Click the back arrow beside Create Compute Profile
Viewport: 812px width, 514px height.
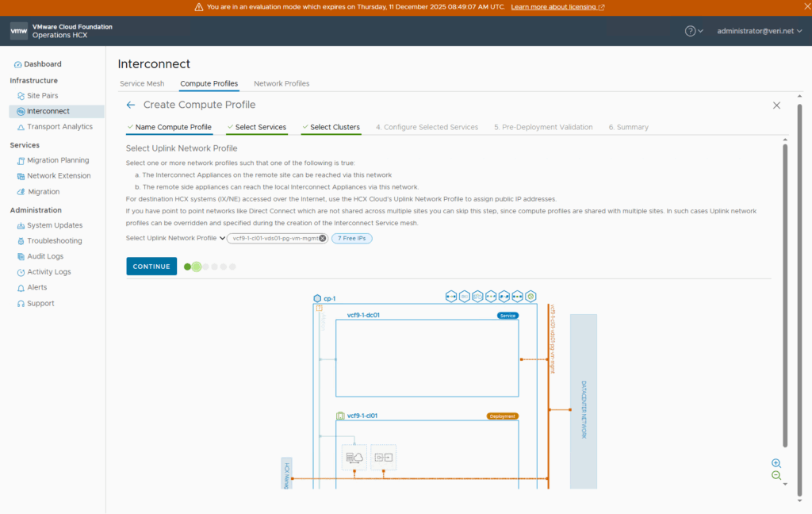coord(131,105)
